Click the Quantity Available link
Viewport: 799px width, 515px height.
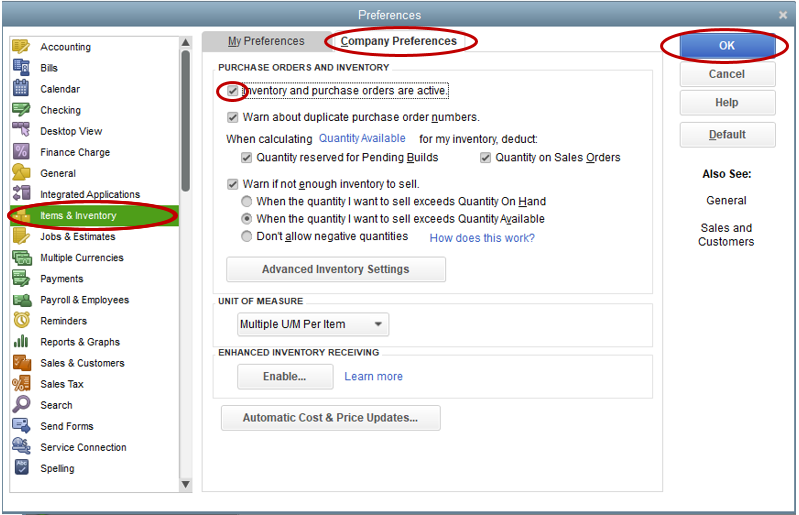pyautogui.click(x=362, y=139)
